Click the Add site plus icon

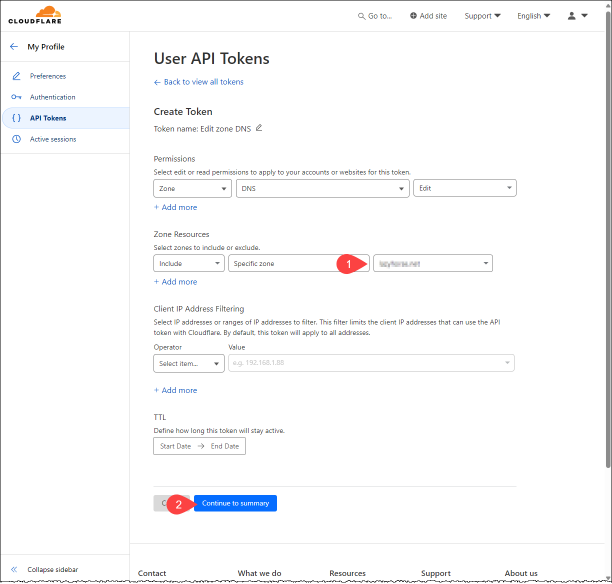tap(413, 16)
